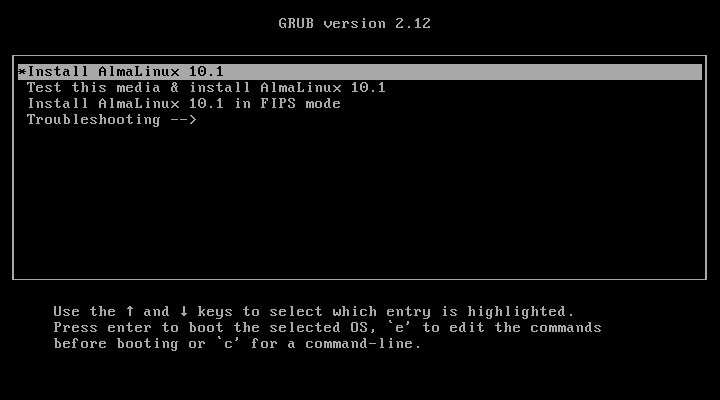Choose Test this media & install AlmaLinux entry

pyautogui.click(x=206, y=88)
